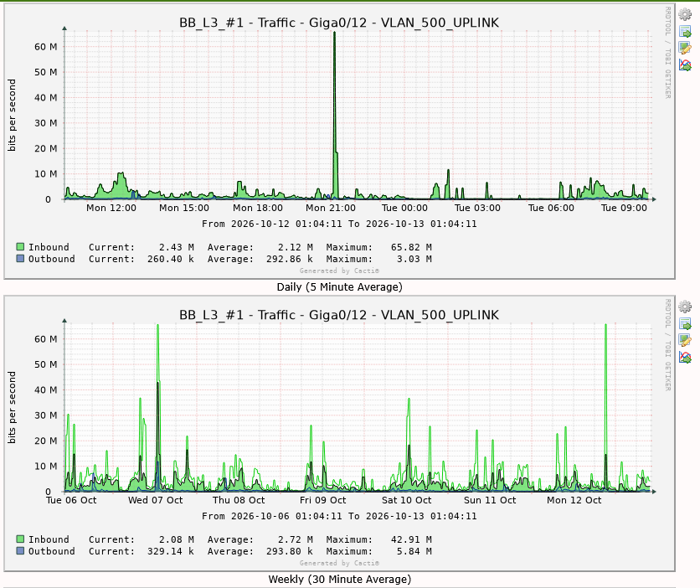Screen dimensions: 700x588
Task: Edit the Weekly graph with the pencil icon
Action: coord(685,340)
